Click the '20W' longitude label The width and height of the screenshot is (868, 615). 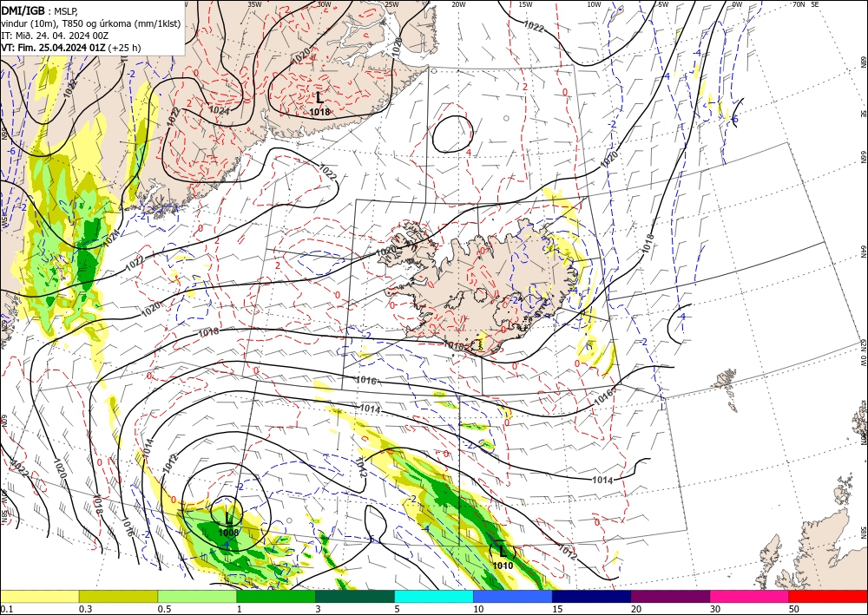pyautogui.click(x=458, y=4)
